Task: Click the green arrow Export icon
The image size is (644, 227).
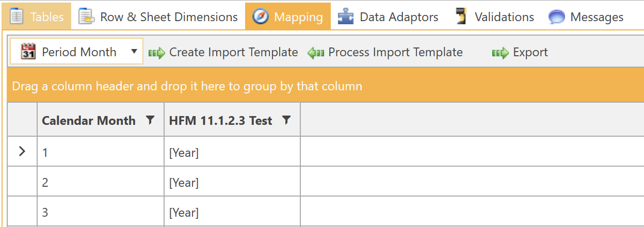Action: pos(500,53)
